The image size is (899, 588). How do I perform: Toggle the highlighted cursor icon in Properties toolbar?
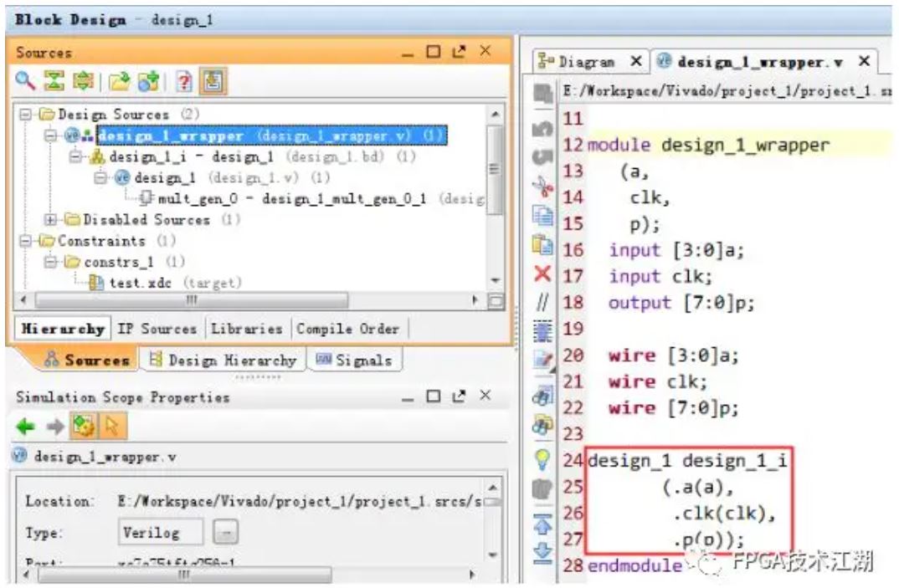[112, 427]
